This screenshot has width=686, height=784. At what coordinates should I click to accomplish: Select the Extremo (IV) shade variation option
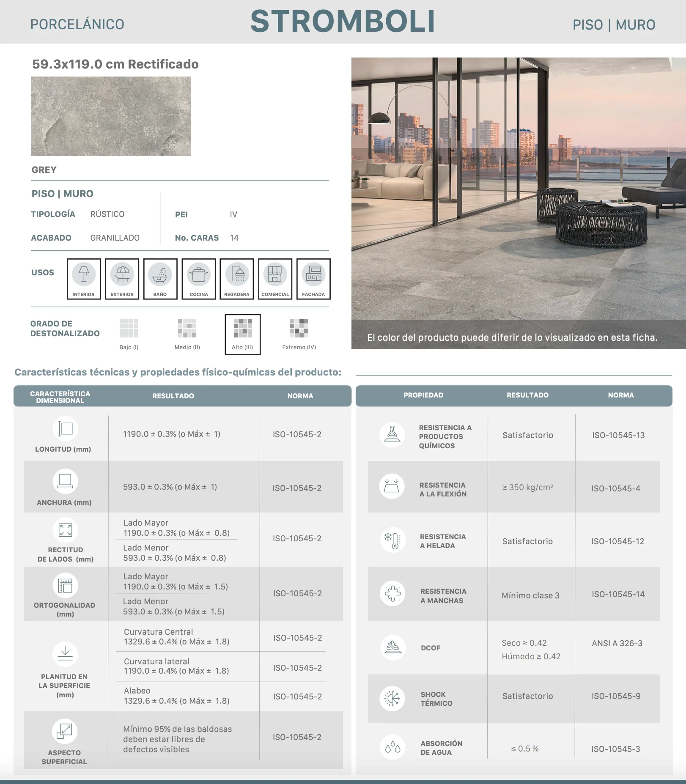pos(299,334)
